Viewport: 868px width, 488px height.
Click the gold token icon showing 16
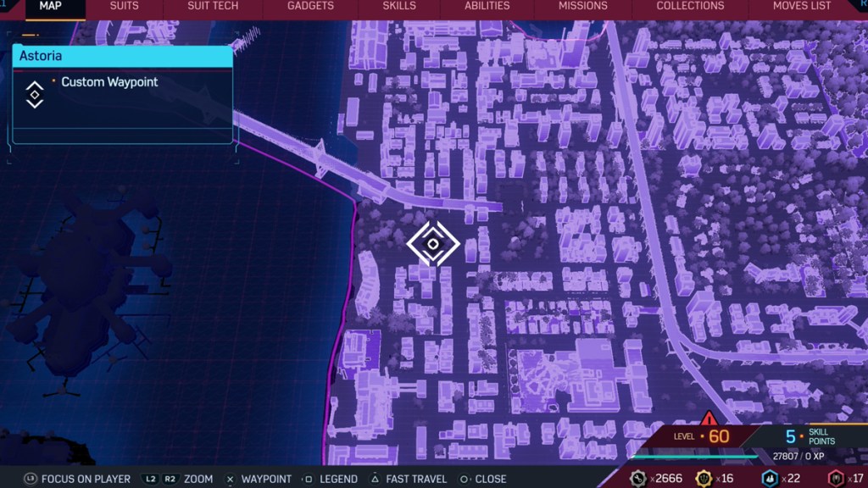[x=703, y=478]
